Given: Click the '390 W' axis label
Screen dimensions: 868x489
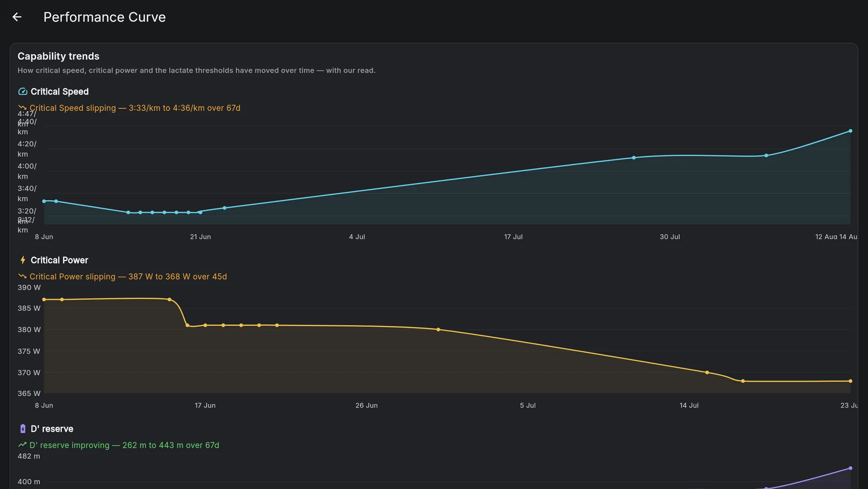Looking at the screenshot, I should [x=29, y=288].
